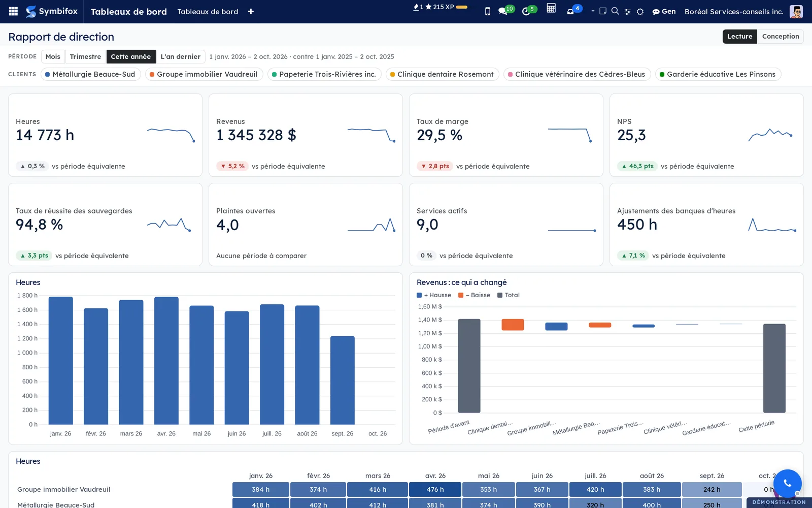The image size is (812, 508).
Task: Click the Période d'avant waterfall bar
Action: pos(469,366)
